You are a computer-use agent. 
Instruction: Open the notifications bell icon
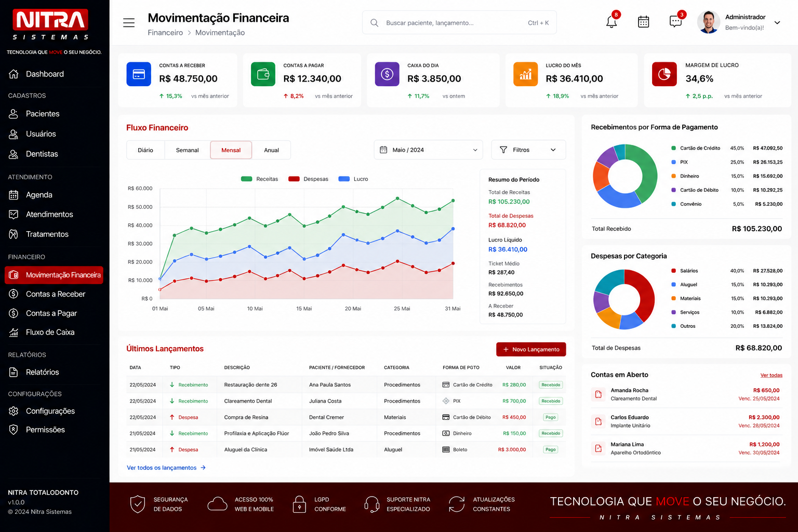tap(611, 22)
